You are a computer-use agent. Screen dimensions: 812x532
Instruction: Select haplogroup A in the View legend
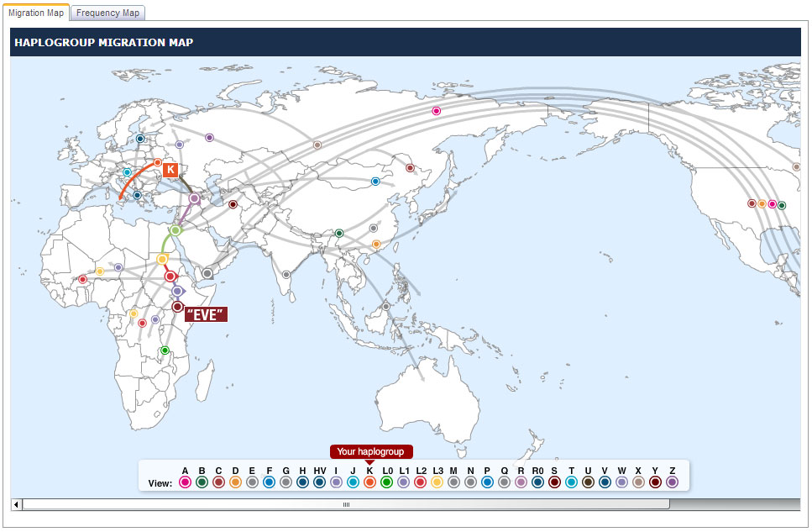coord(185,482)
